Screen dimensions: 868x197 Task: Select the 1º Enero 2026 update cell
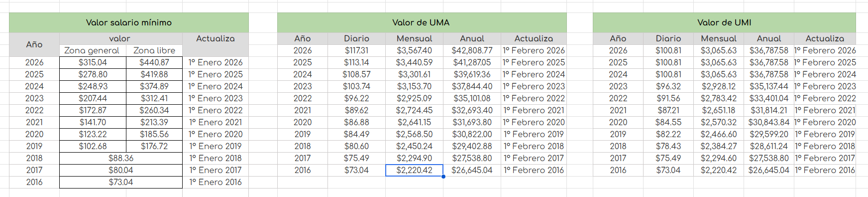point(216,62)
